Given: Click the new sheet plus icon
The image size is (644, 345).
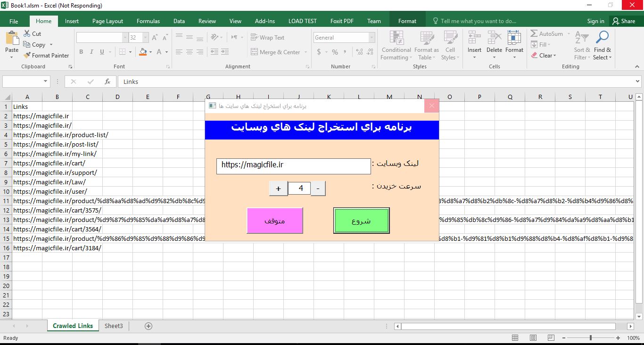Looking at the screenshot, I should point(149,326).
